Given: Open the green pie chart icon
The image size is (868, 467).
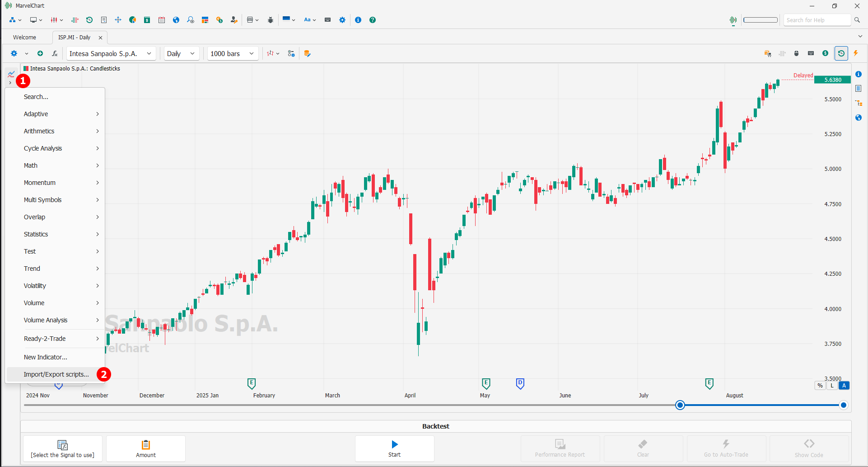Looking at the screenshot, I should click(133, 20).
